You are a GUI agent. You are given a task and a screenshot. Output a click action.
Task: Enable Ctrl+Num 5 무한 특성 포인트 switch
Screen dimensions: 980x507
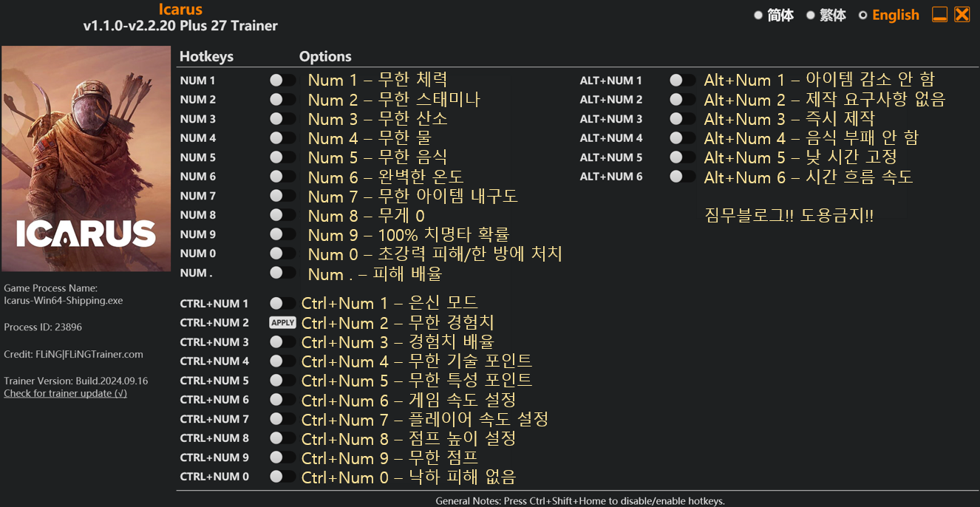coord(282,380)
